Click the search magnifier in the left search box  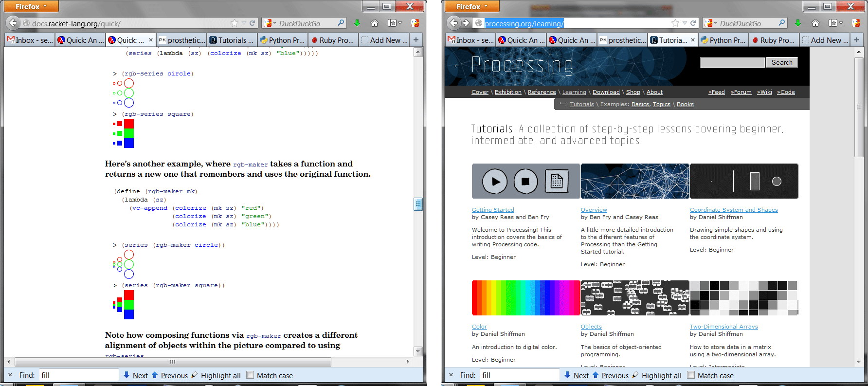[x=341, y=23]
